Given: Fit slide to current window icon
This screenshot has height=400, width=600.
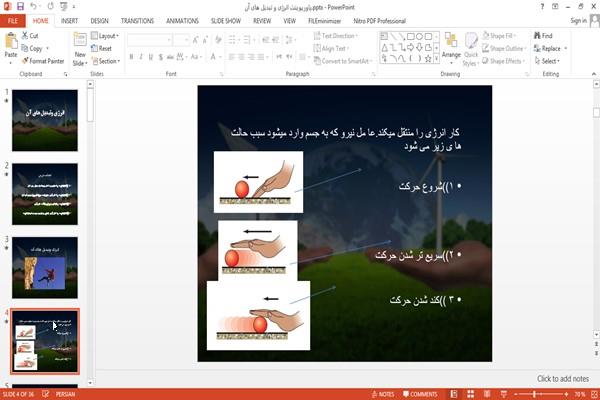Looking at the screenshot, I should pyautogui.click(x=594, y=394).
